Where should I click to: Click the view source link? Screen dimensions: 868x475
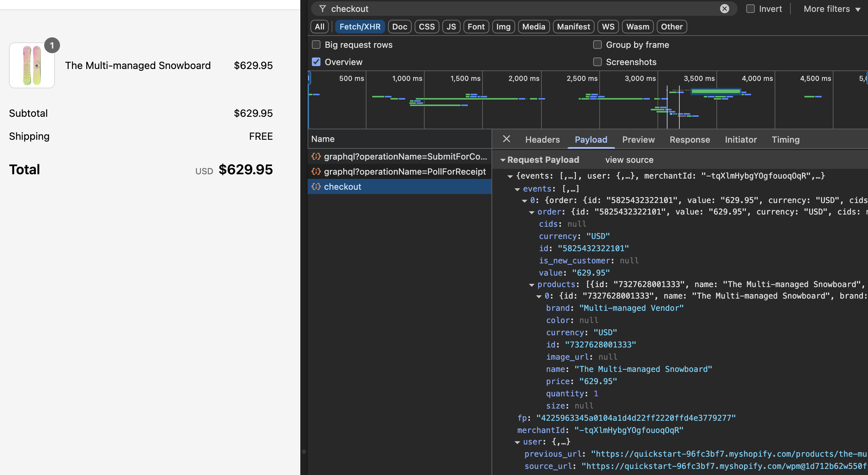[x=629, y=160]
